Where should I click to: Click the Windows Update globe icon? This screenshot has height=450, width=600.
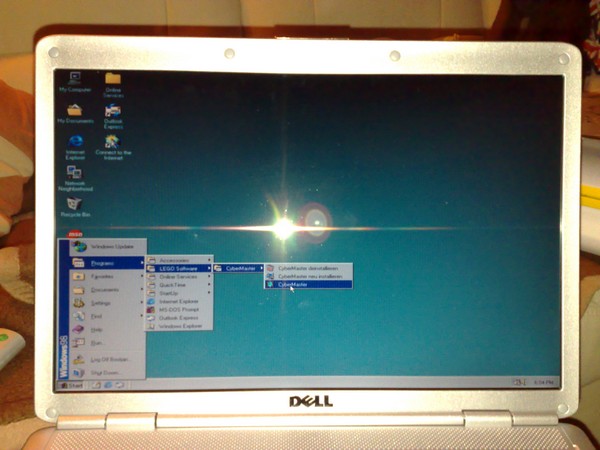80,247
